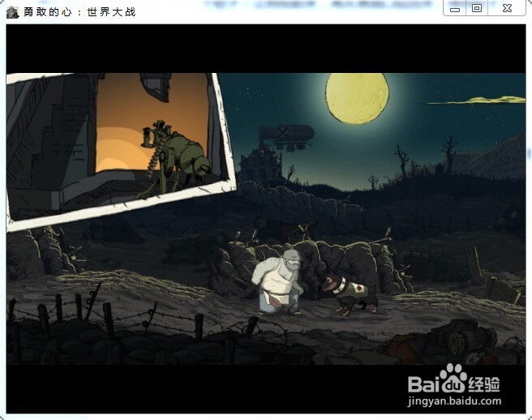Maximize the game window

pos(477,8)
